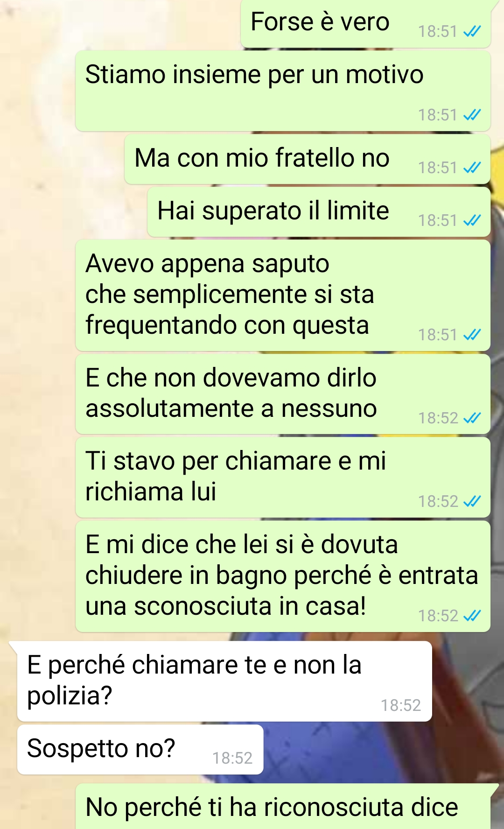Tap message 'Ti stavo per chiamare e mi richiama lui'
The height and width of the screenshot is (829, 504).
pos(283,478)
